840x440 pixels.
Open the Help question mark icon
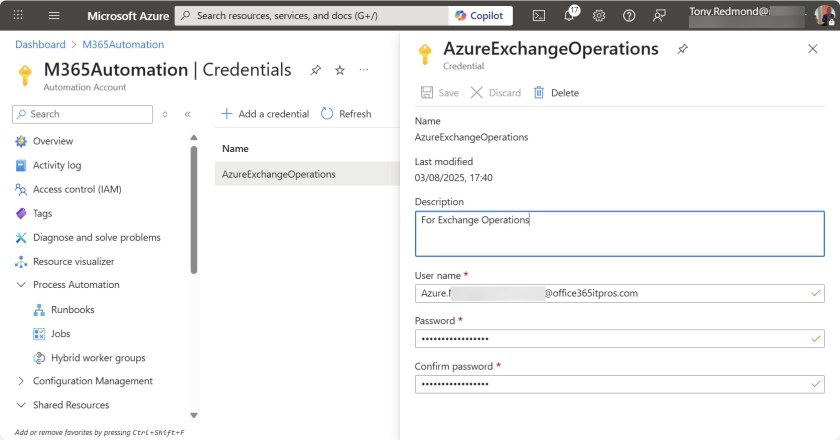coord(629,16)
